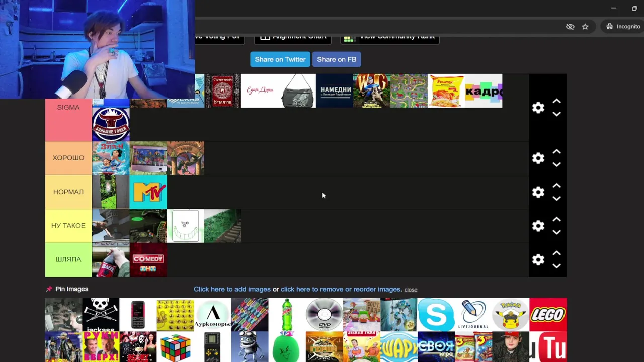Select the Намедни logo image

335,91
